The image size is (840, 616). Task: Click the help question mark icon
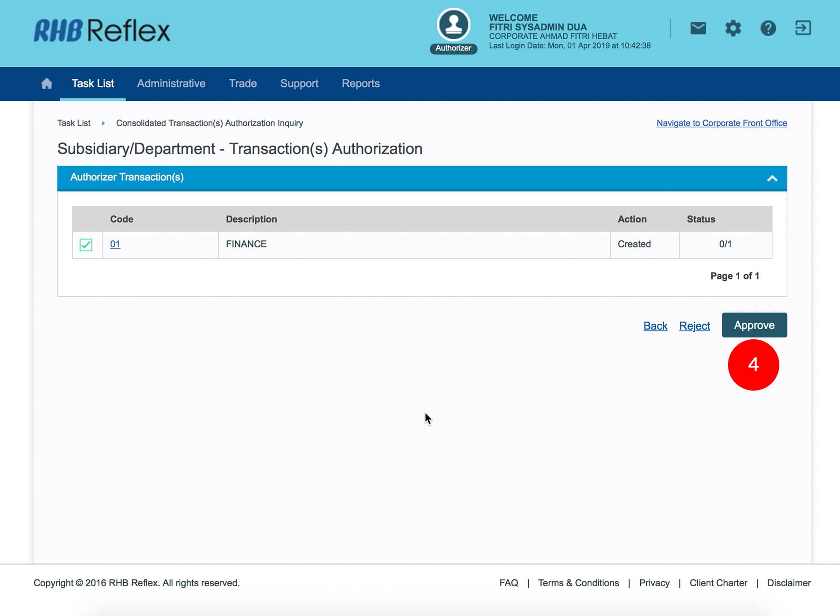(768, 28)
